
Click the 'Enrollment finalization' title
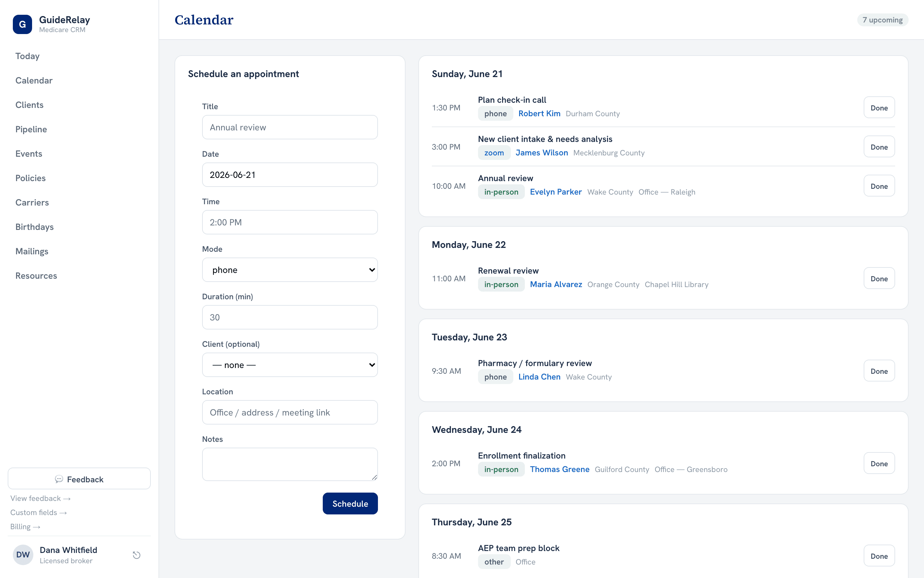522,456
